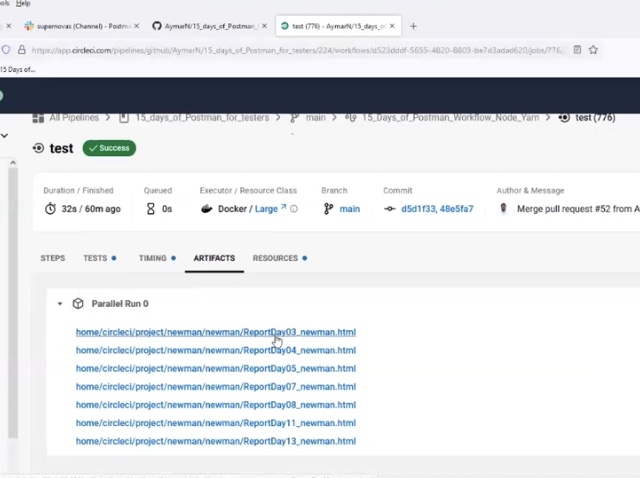
Task: Click the All Pipelines grid icon
Action: pos(38,118)
